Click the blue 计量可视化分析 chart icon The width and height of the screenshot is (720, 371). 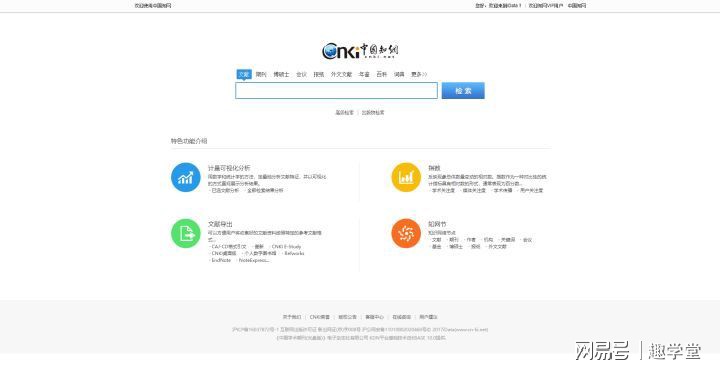click(186, 177)
